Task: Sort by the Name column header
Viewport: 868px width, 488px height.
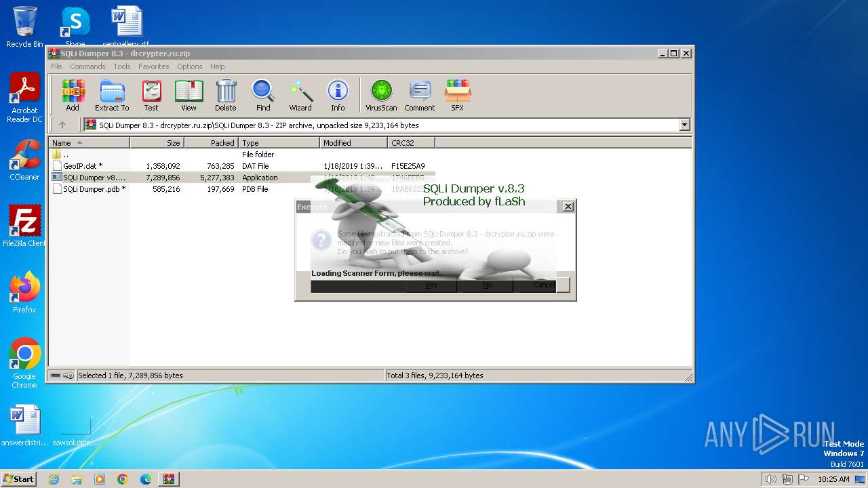Action: click(x=89, y=143)
